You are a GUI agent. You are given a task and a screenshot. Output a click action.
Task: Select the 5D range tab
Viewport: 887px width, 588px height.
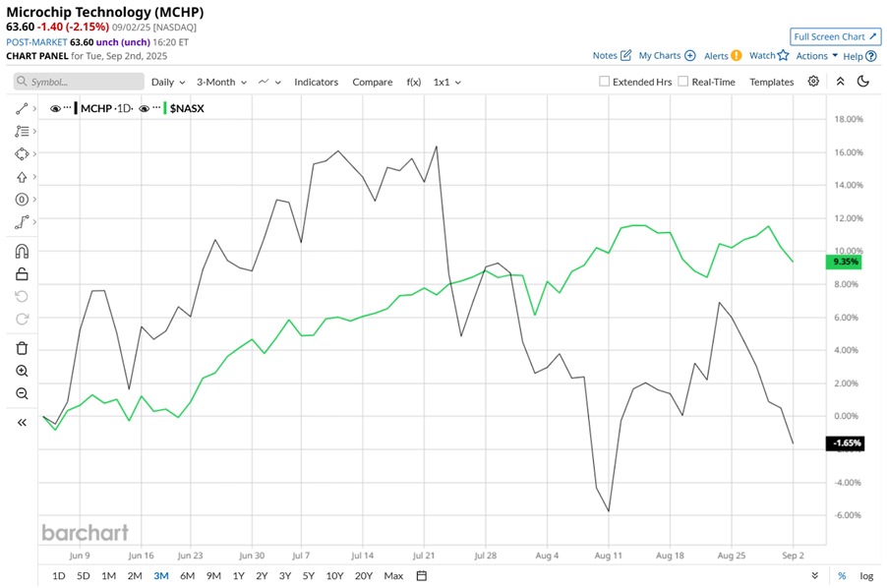84,575
